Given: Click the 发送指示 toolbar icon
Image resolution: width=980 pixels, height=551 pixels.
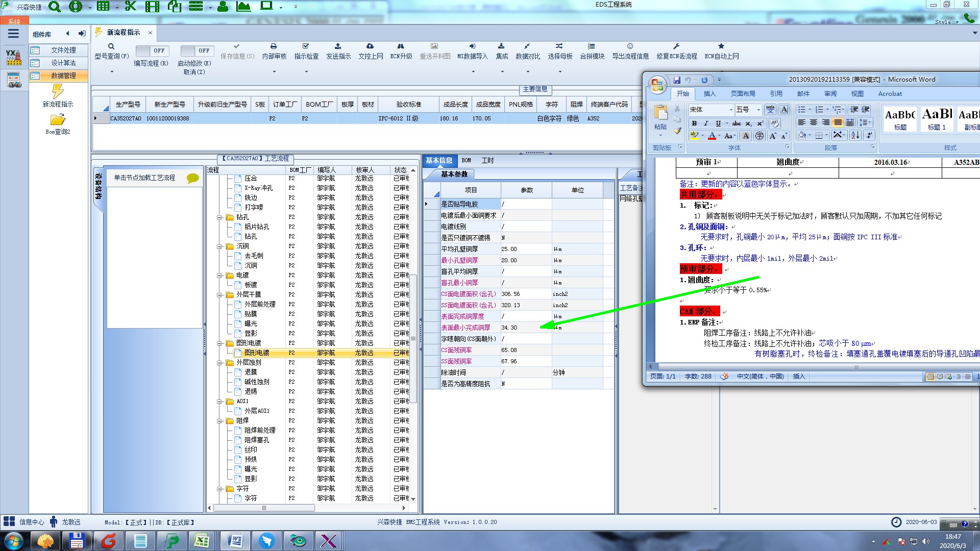Looking at the screenshot, I should 338,46.
